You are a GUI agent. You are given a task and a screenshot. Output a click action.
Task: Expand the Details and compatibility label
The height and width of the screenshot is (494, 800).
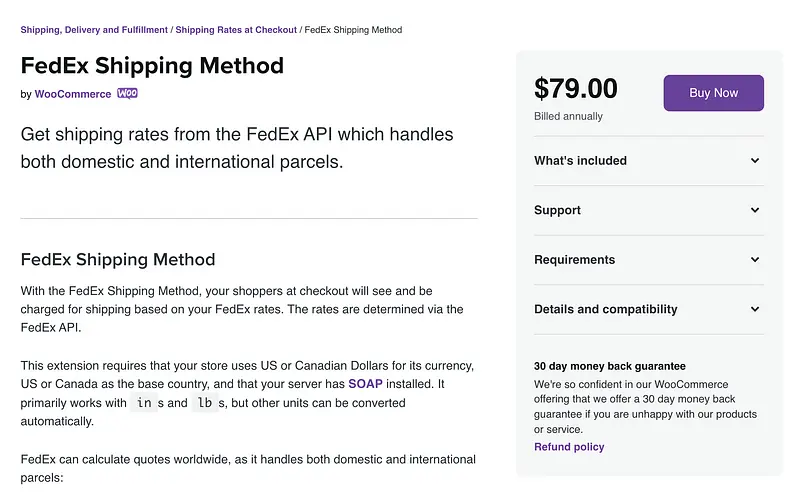tap(605, 310)
